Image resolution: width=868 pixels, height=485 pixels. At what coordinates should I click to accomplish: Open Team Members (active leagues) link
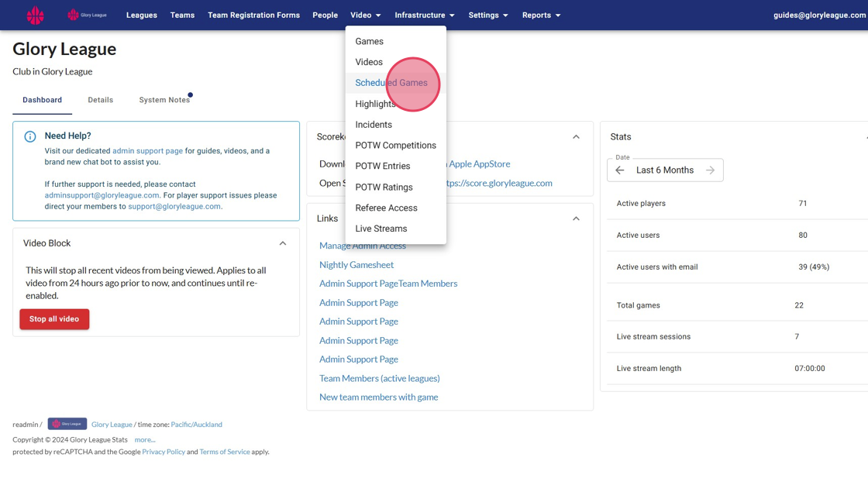pos(379,379)
